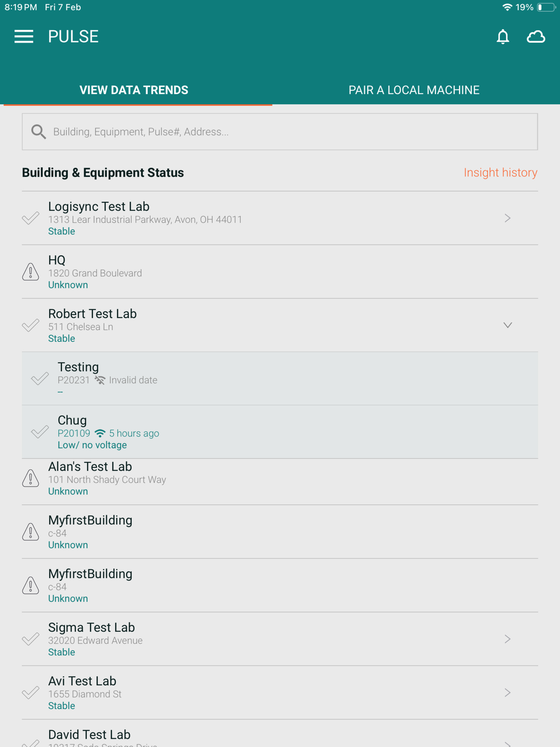This screenshot has width=560, height=747.
Task: Tap the wifi icon beside P20109
Action: pyautogui.click(x=100, y=433)
